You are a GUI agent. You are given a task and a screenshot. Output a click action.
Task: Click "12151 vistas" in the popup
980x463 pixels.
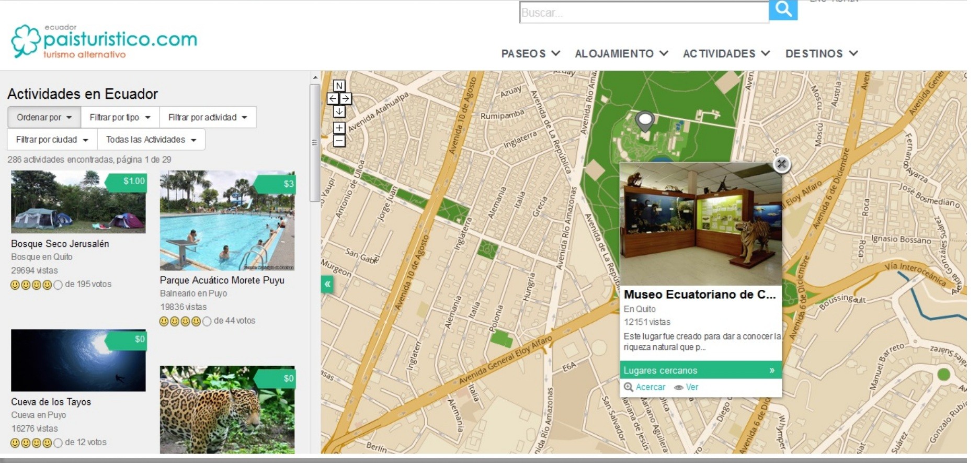point(647,322)
